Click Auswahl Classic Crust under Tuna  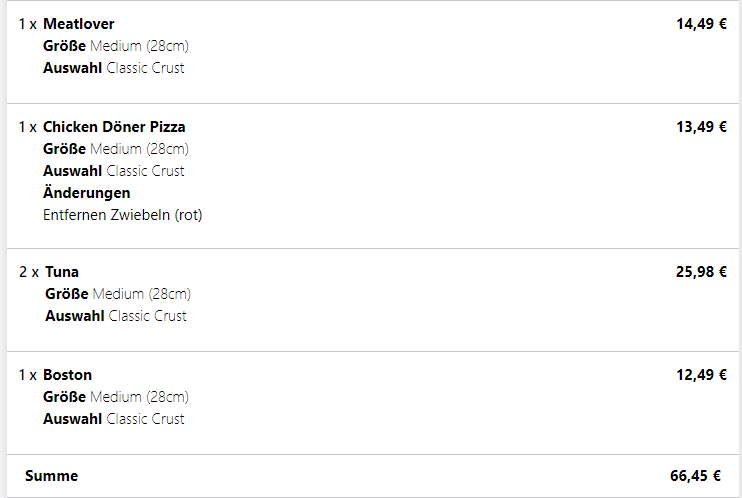(x=115, y=316)
